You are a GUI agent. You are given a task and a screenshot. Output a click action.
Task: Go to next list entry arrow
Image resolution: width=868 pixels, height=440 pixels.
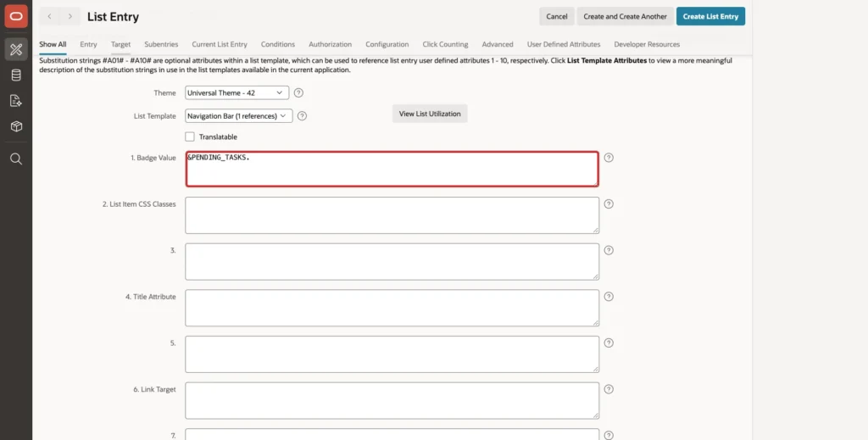point(70,17)
